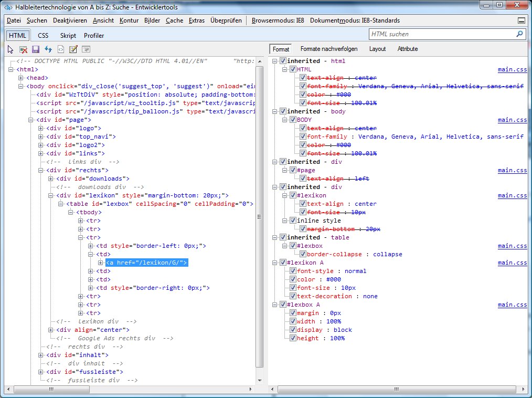Toggle text-decoration : none checkbox
The image size is (532, 398).
(293, 296)
